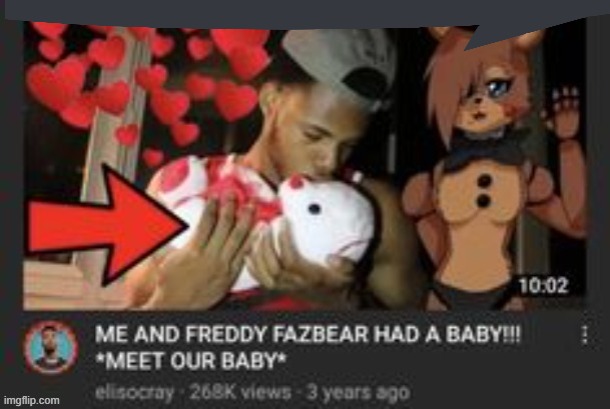Click the big red arrow graphic

click(x=104, y=225)
